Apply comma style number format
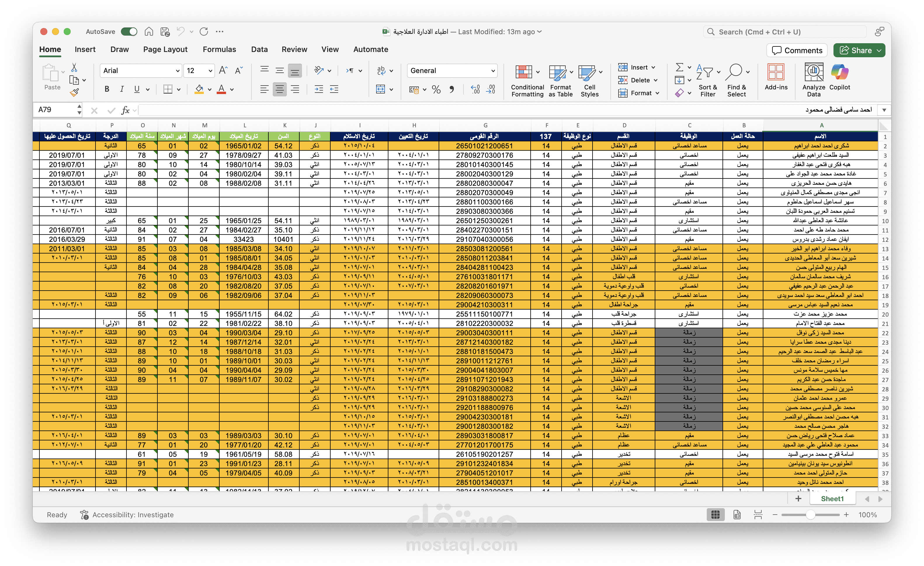Viewport: 924px width, 566px height. (x=452, y=89)
